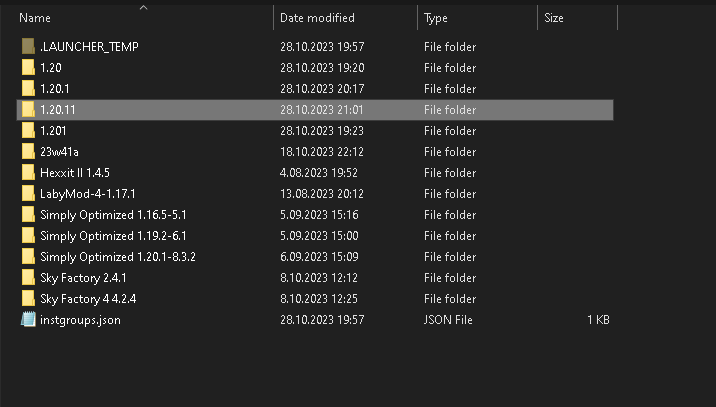Select the instgroups.json file name
Viewport: 716px width, 407px height.
[80, 320]
